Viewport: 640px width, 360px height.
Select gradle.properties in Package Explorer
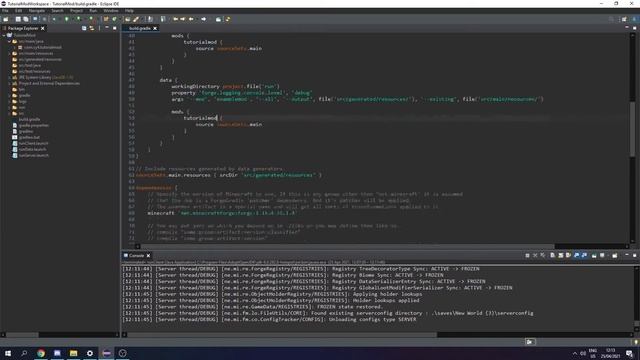[33, 125]
